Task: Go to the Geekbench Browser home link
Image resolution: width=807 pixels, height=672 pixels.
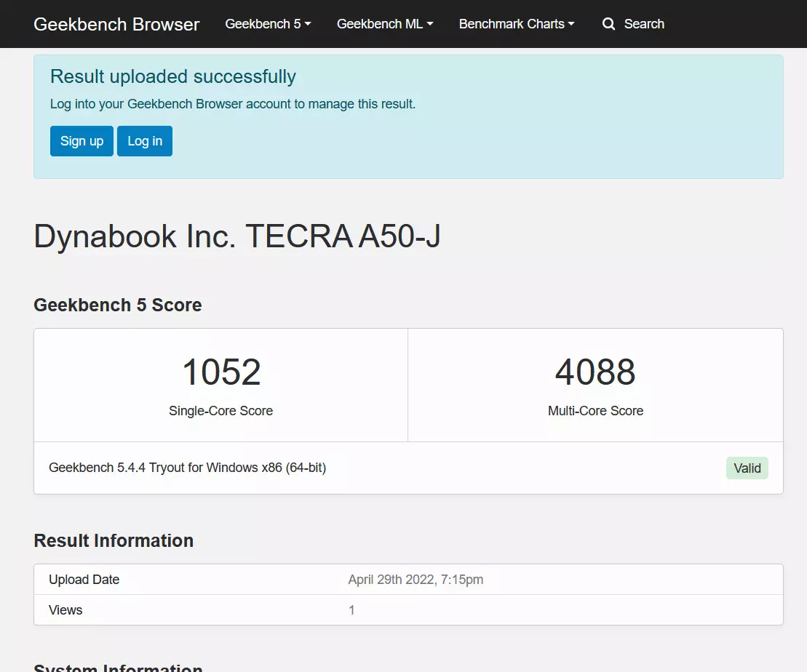Action: (116, 24)
